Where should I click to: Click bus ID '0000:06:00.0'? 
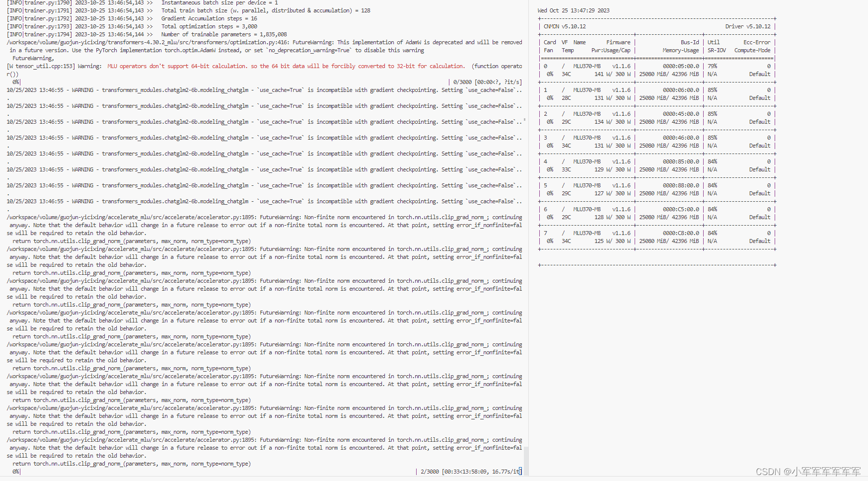click(681, 90)
